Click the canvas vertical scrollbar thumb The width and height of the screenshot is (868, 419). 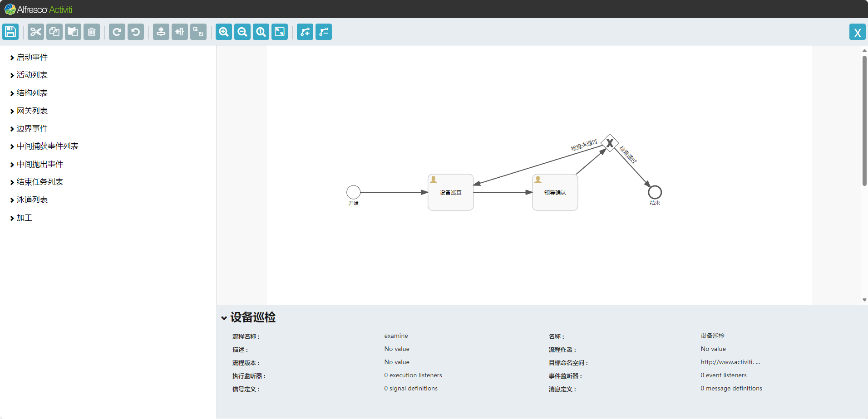pyautogui.click(x=864, y=121)
